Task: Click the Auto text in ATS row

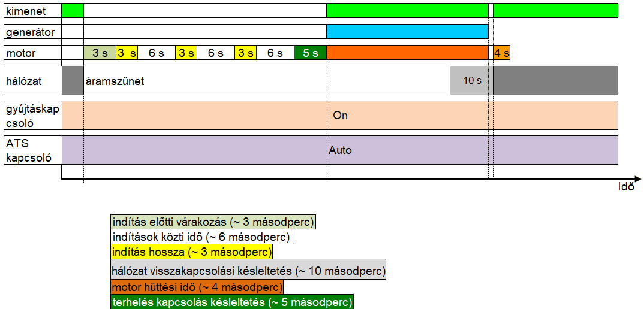Action: point(340,150)
